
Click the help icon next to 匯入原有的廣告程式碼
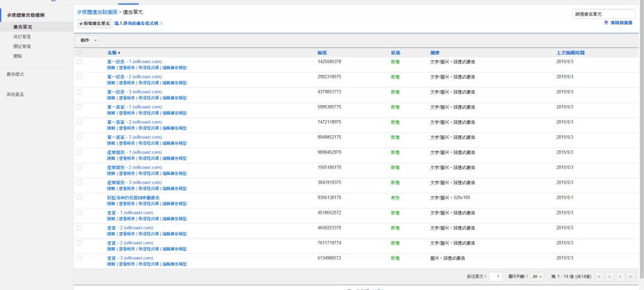pos(162,23)
